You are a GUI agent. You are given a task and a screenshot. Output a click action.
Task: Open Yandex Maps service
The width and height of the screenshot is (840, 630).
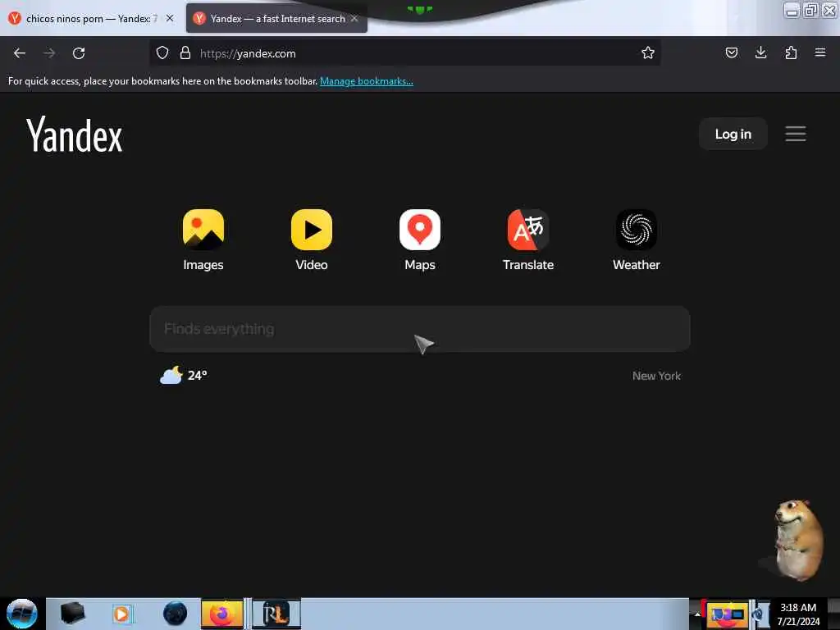(419, 240)
